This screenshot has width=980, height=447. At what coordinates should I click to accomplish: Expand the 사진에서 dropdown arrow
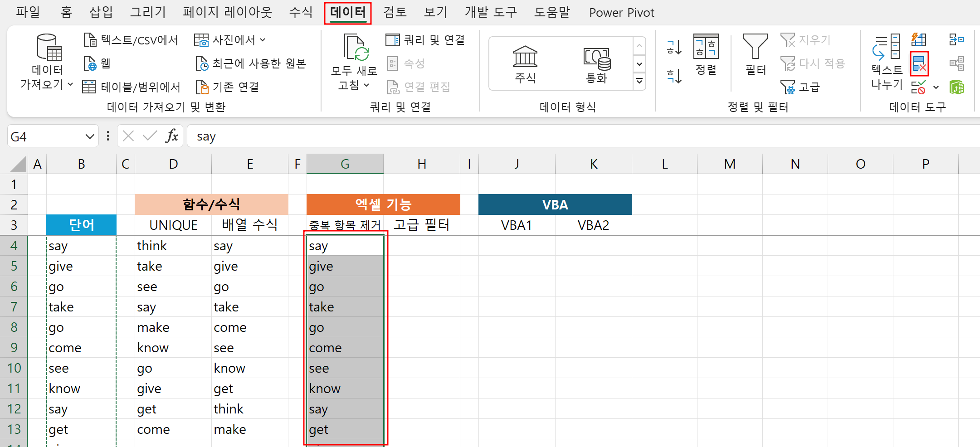point(262,40)
